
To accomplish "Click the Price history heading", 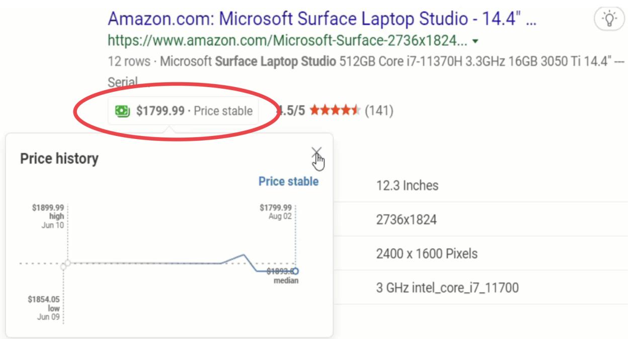I will click(x=59, y=159).
